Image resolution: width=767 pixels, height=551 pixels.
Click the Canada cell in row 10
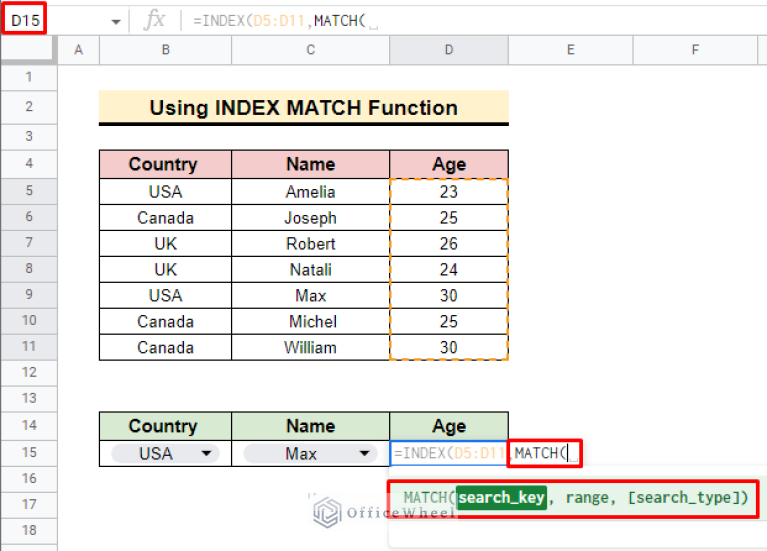[165, 321]
